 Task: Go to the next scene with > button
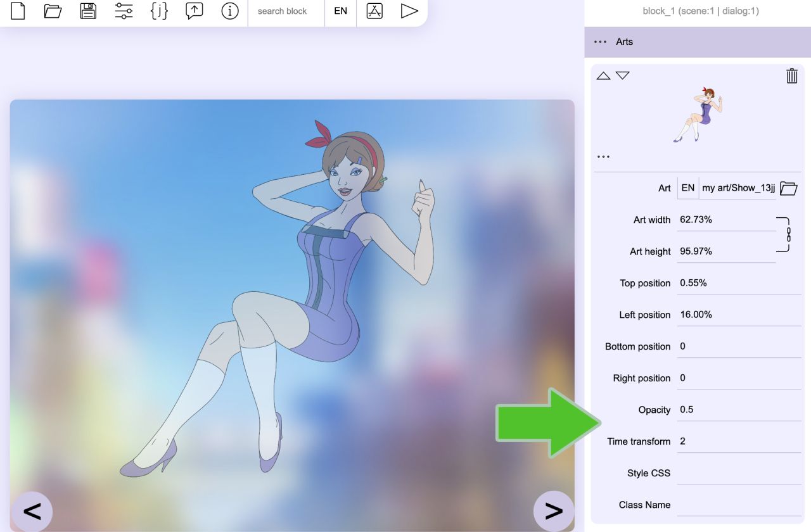click(x=554, y=511)
